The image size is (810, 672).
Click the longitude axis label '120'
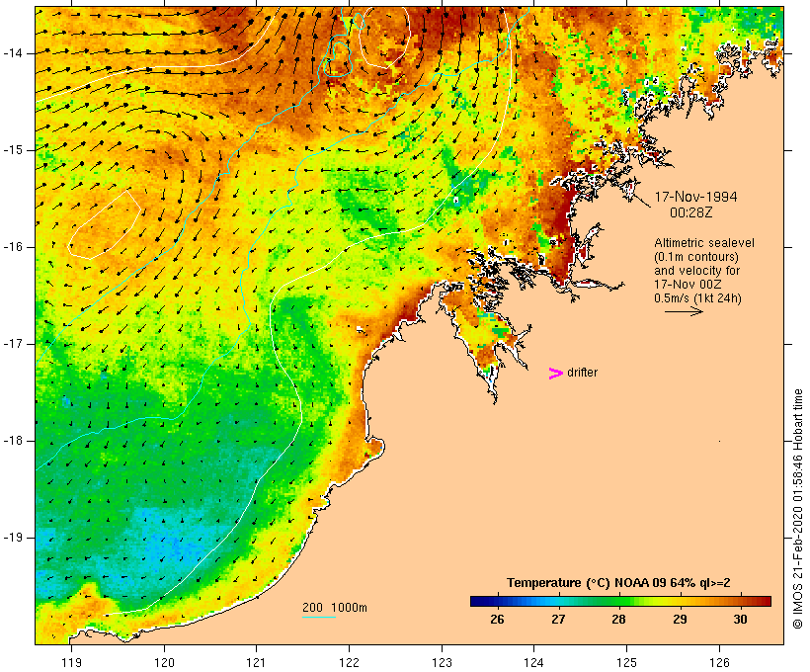coord(164,662)
